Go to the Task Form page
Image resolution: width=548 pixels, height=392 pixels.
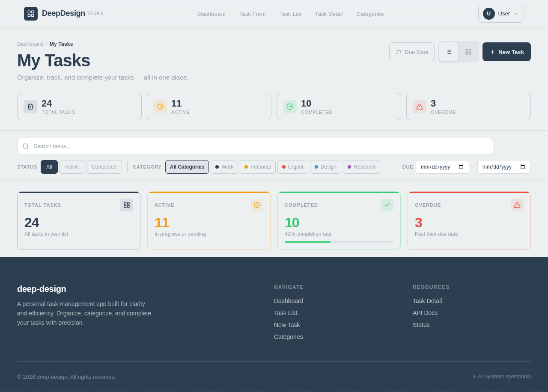click(253, 14)
